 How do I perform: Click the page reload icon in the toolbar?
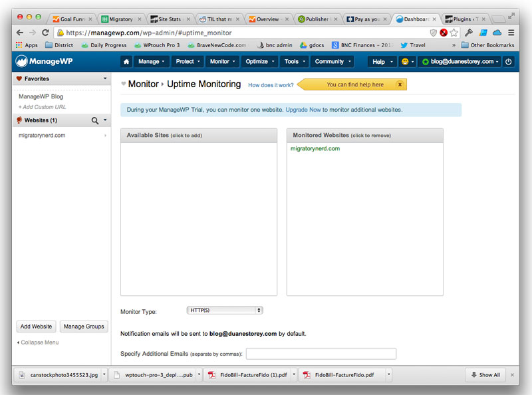coord(45,32)
